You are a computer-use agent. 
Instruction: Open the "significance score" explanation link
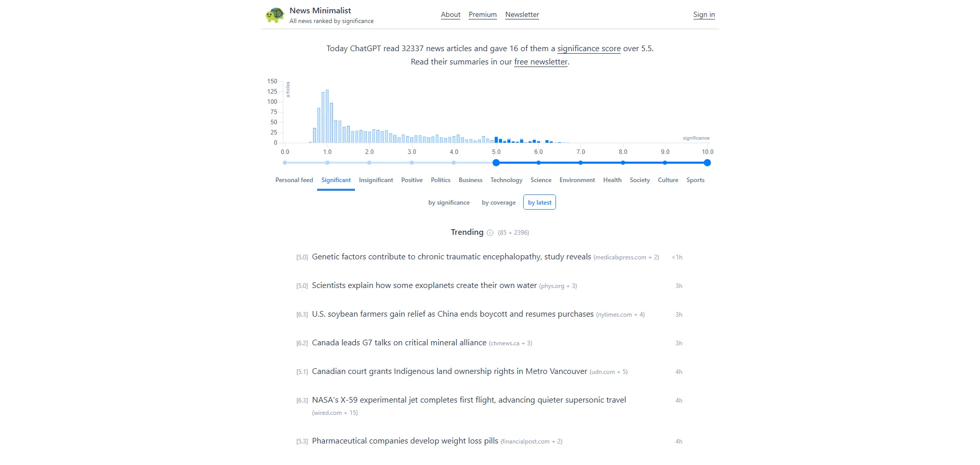(x=589, y=49)
